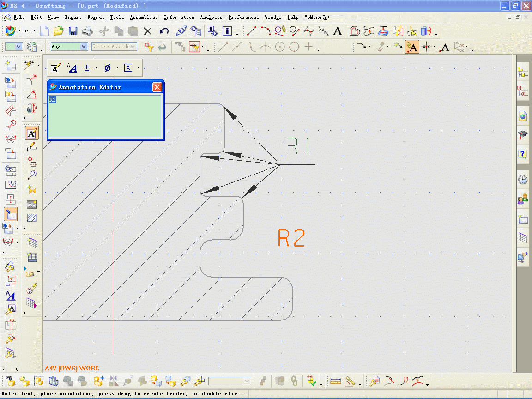Click the circle sketch tool icon
532x399 pixels.
click(294, 47)
